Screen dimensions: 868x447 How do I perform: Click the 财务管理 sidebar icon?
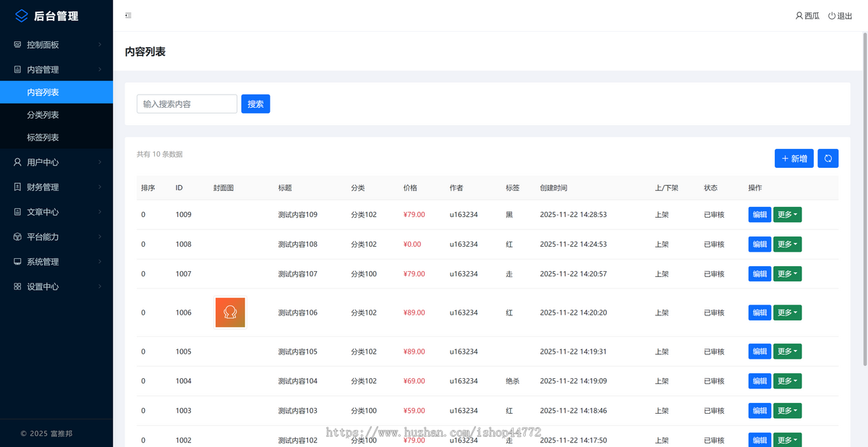coord(17,187)
